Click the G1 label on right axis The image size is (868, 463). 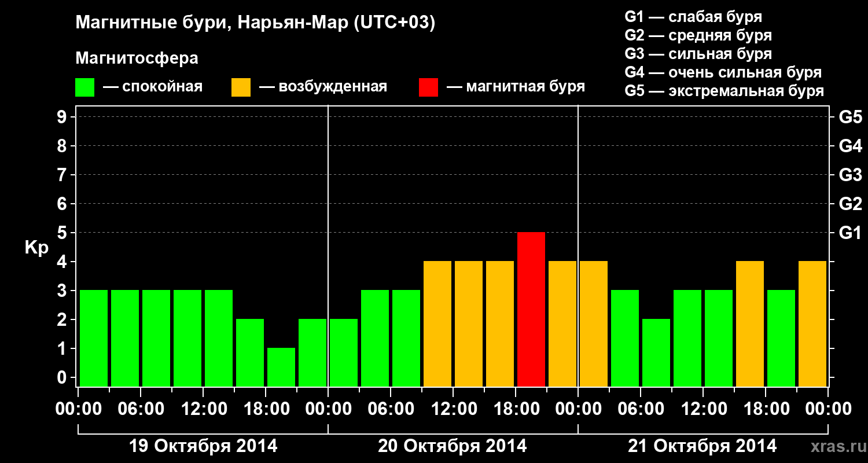point(851,233)
